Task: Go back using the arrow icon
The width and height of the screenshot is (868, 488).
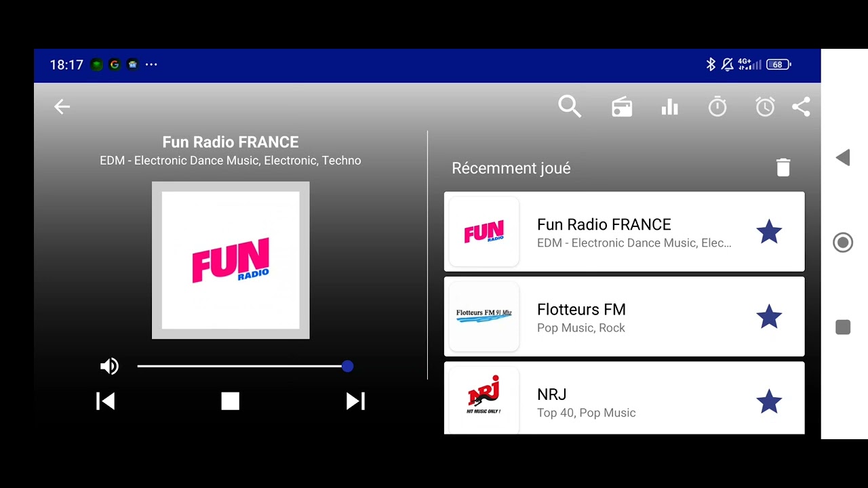Action: tap(62, 106)
